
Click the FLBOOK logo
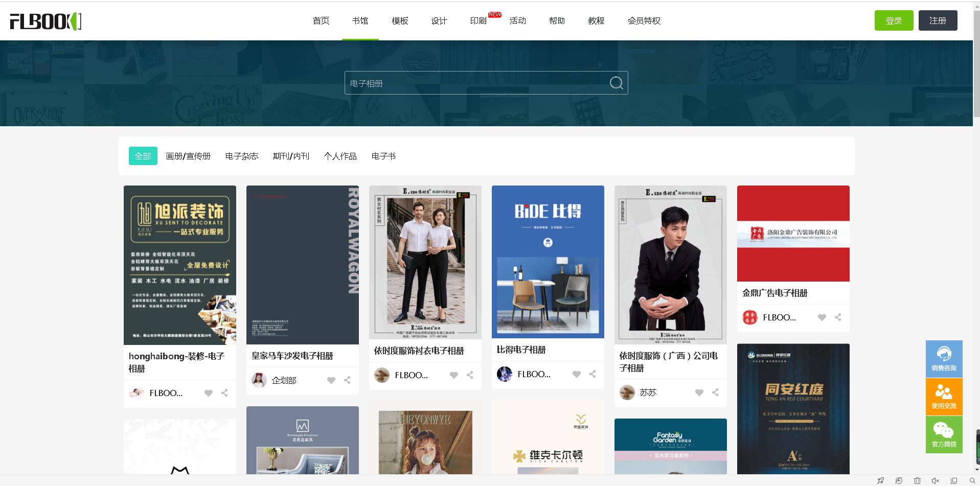pos(45,21)
